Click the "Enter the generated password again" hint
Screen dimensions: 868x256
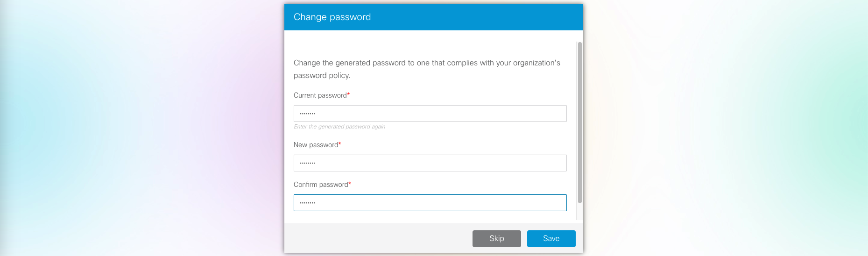(x=339, y=127)
